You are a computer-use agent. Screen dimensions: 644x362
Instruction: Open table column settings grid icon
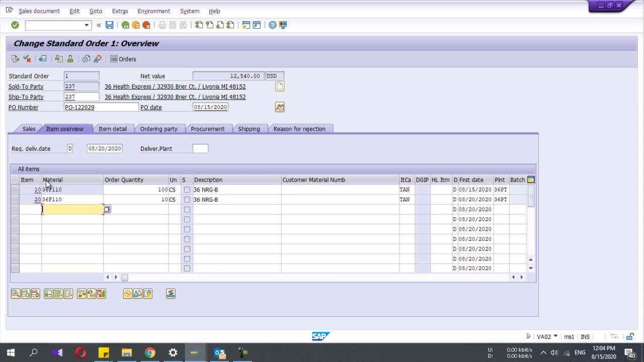[x=531, y=179]
